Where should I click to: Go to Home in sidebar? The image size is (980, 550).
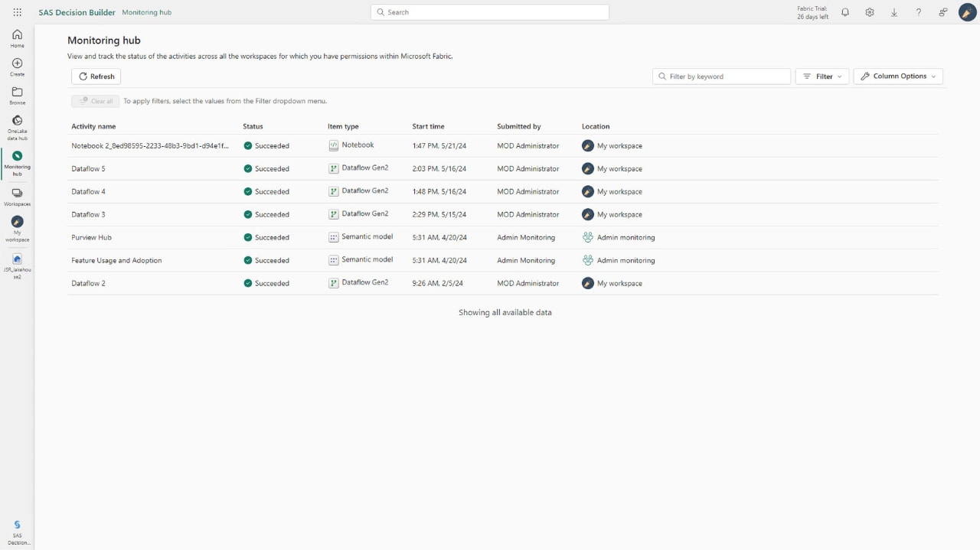click(17, 38)
